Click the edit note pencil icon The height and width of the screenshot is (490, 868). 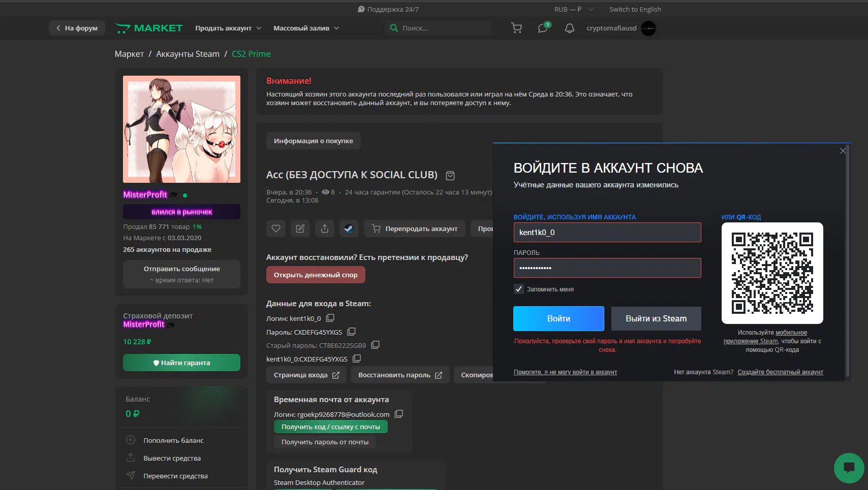click(300, 228)
